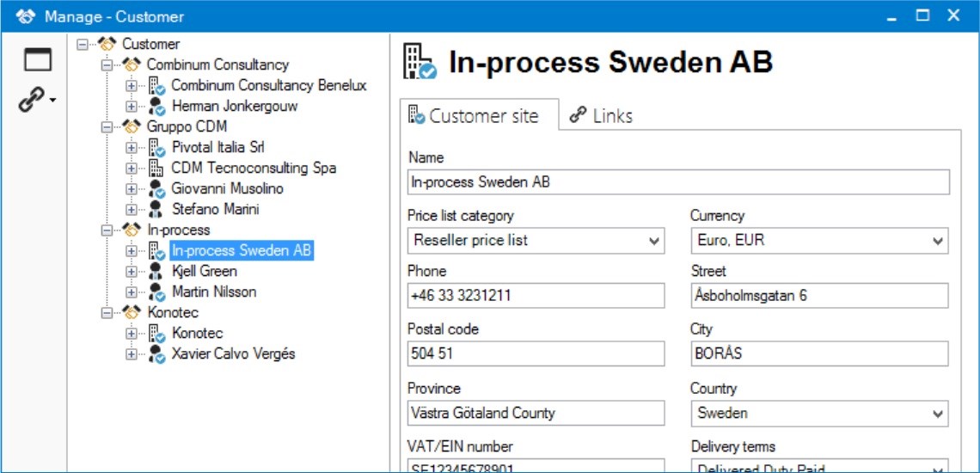
Task: Select Martin Nilsson in customer tree
Action: click(214, 292)
